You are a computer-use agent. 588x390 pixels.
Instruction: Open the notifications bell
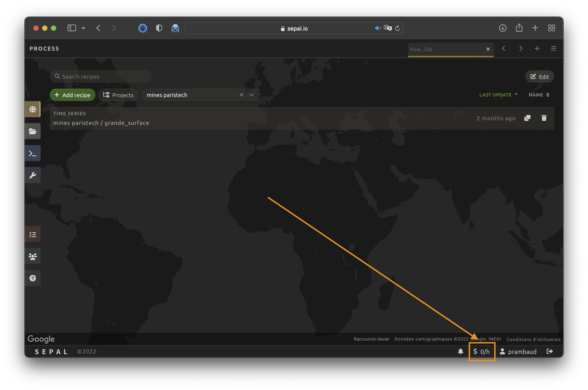460,351
